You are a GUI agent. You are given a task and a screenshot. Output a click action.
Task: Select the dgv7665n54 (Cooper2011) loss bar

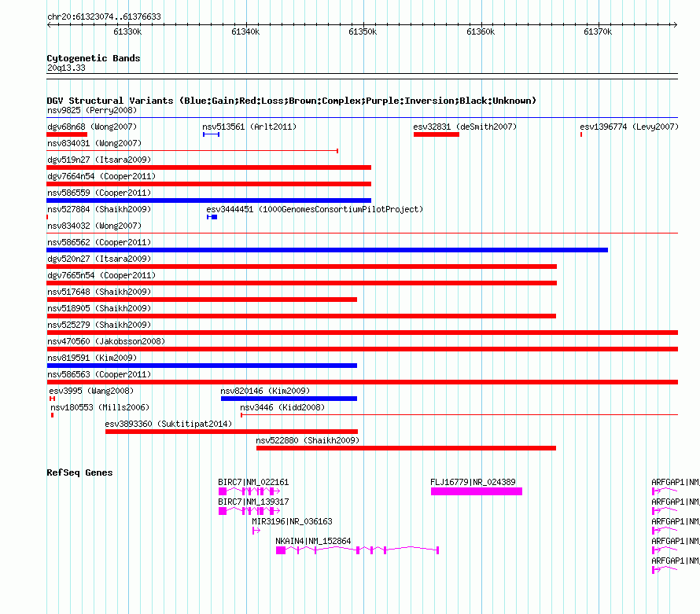[302, 283]
